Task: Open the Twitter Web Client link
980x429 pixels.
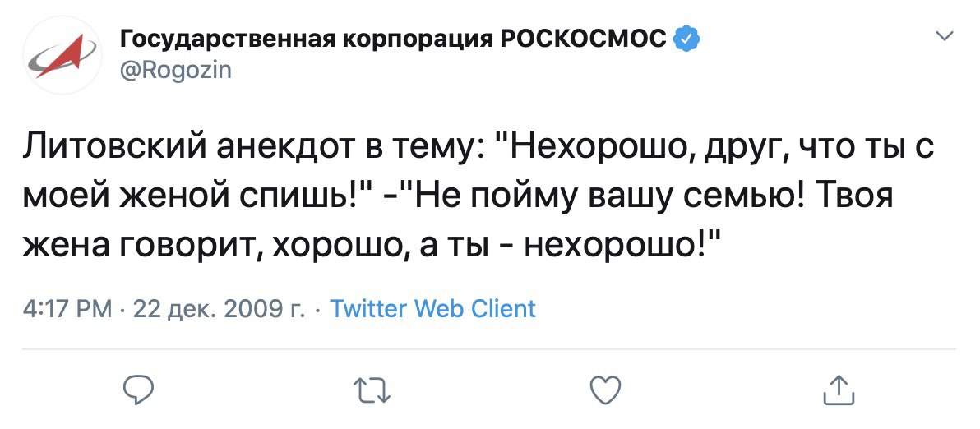Action: point(432,309)
